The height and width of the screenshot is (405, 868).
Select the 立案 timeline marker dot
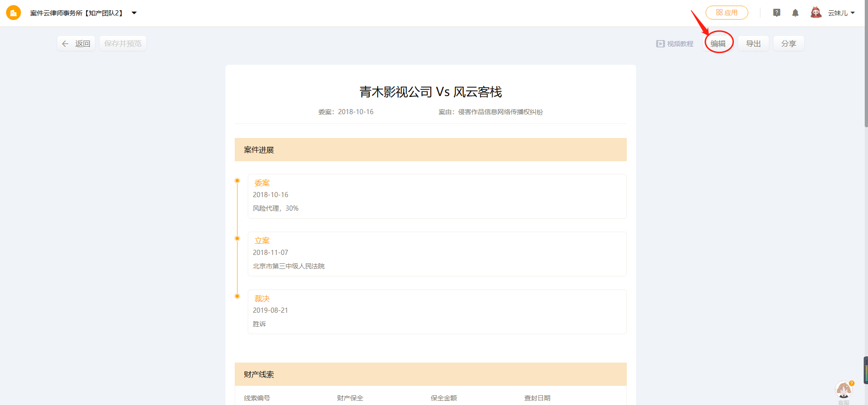click(x=237, y=239)
